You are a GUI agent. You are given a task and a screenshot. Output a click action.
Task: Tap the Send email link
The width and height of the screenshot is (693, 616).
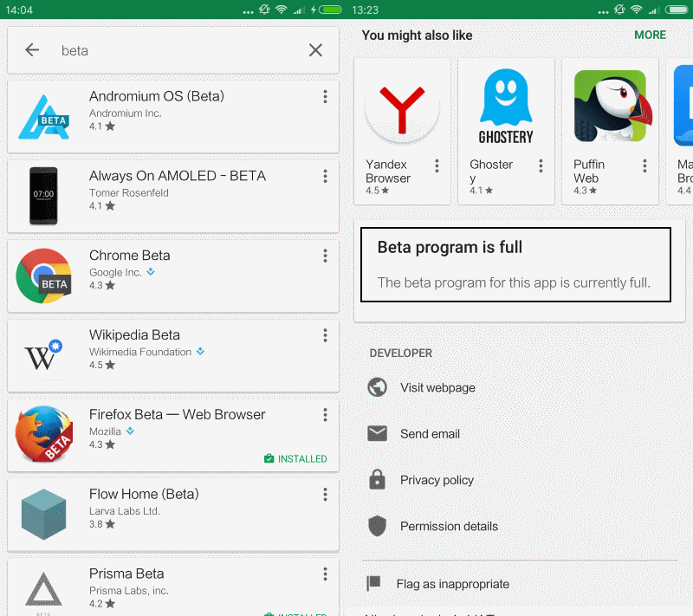(x=430, y=434)
